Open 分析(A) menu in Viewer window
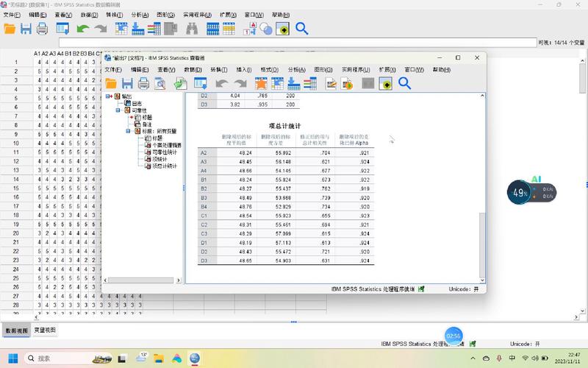Image resolution: width=588 pixels, height=368 pixels. 297,70
